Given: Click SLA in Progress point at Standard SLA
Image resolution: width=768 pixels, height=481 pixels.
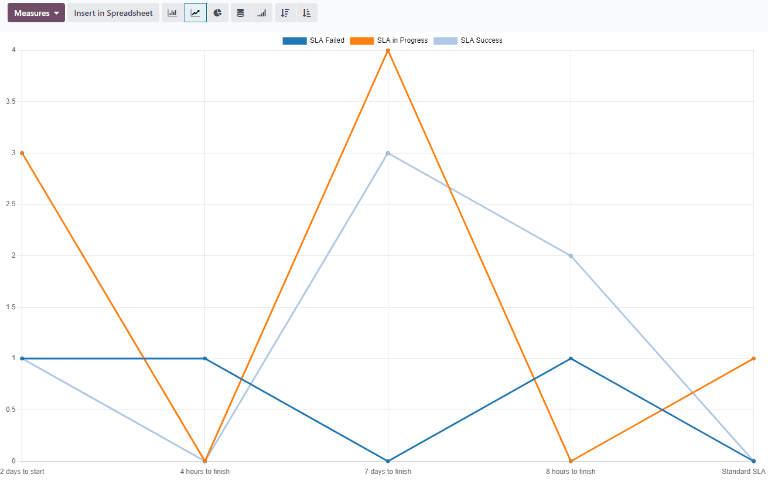Looking at the screenshot, I should (x=753, y=358).
